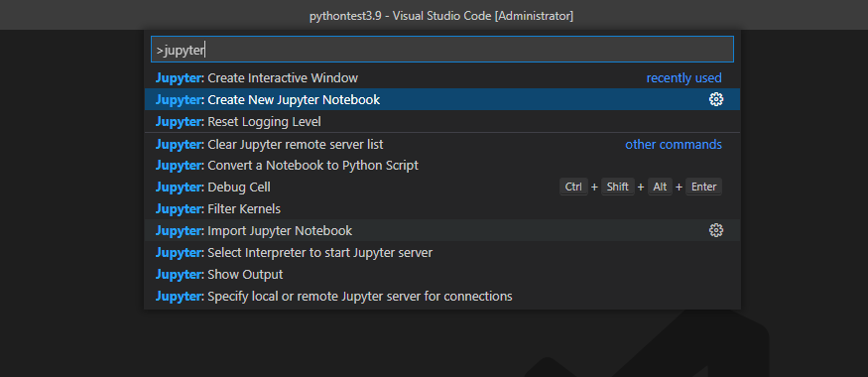
Task: Click gear icon beside Import Jupyter Notebook
Action: [x=716, y=230]
